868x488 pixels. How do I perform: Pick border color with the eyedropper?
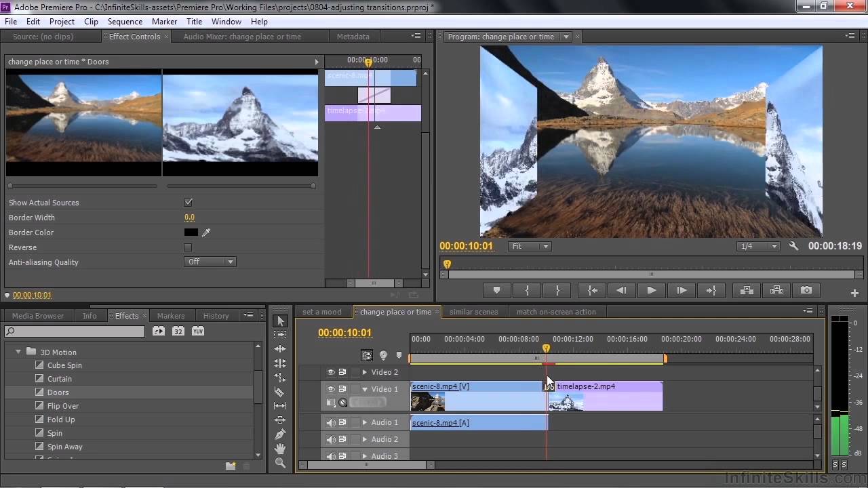(x=206, y=232)
